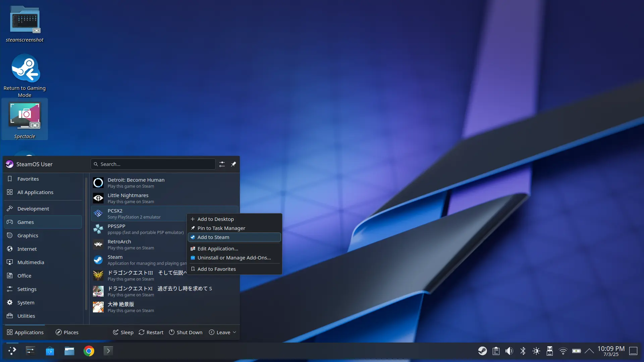The image size is (644, 362).
Task: Open the Settings category
Action: 43,289
